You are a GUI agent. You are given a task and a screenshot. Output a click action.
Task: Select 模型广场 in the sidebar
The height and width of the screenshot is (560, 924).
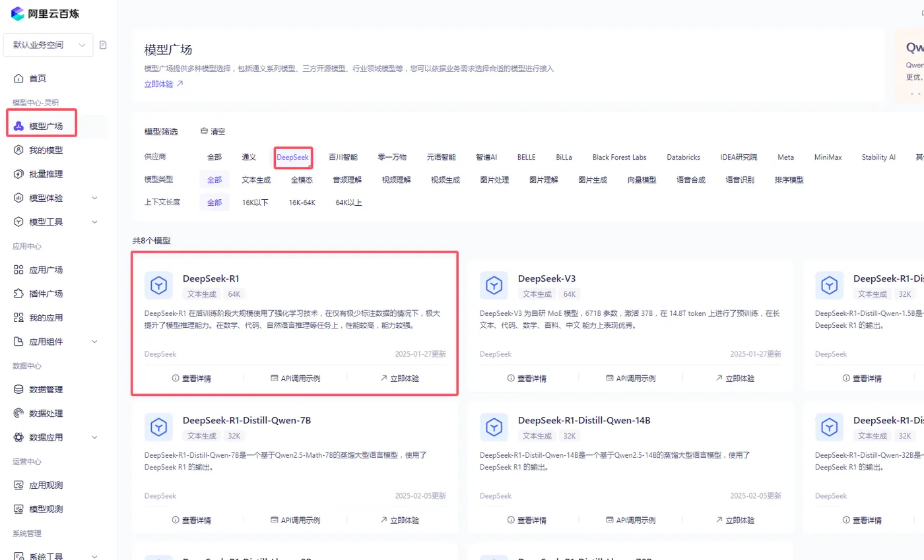click(x=46, y=126)
